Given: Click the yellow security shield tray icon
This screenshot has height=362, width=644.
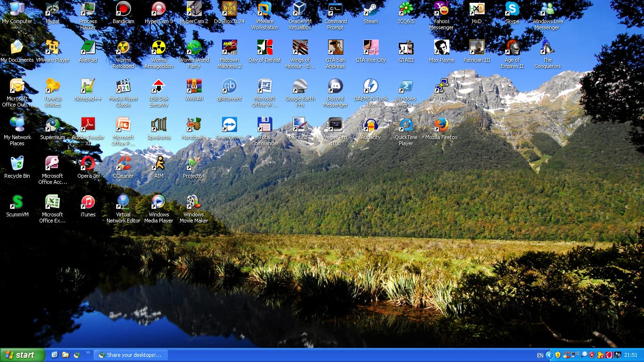Looking at the screenshot, I should click(x=558, y=355).
